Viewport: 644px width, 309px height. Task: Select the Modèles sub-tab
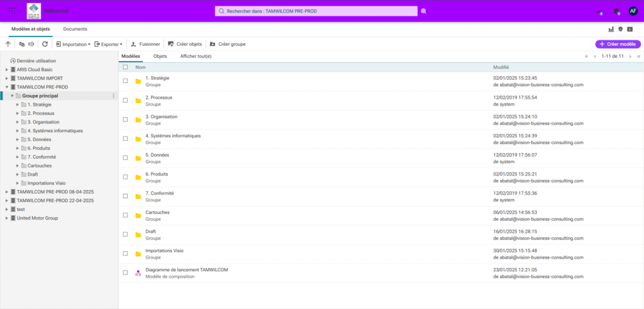pos(131,56)
